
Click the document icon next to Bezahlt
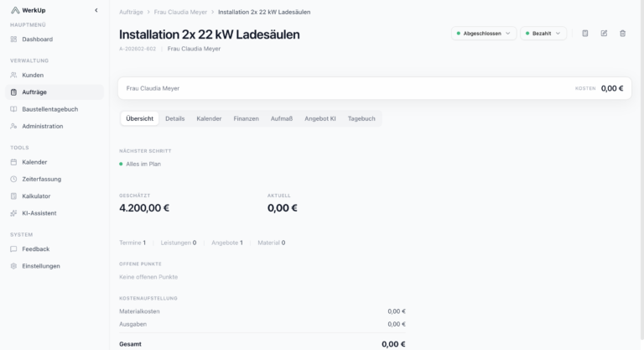tap(585, 34)
